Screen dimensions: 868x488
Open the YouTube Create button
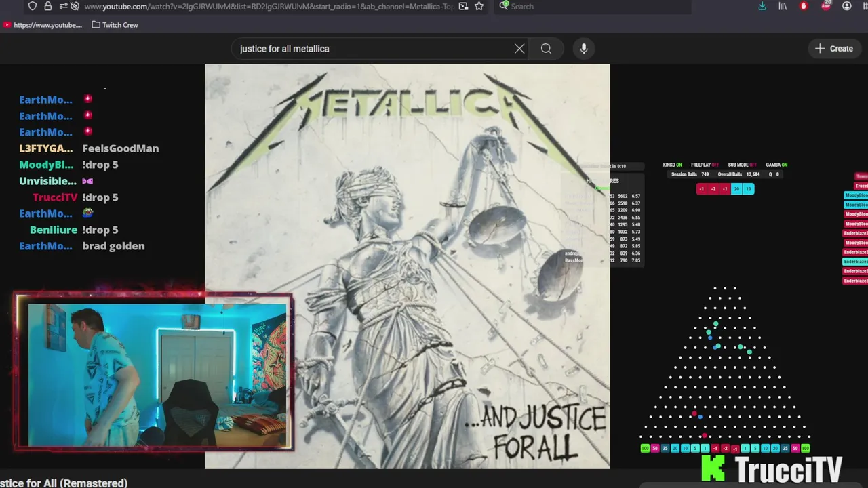click(x=834, y=49)
